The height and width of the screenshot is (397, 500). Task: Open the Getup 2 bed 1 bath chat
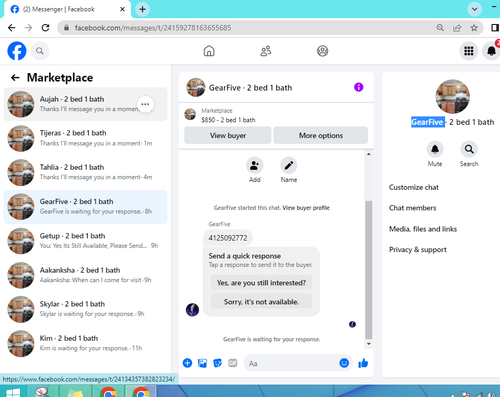(x=85, y=241)
